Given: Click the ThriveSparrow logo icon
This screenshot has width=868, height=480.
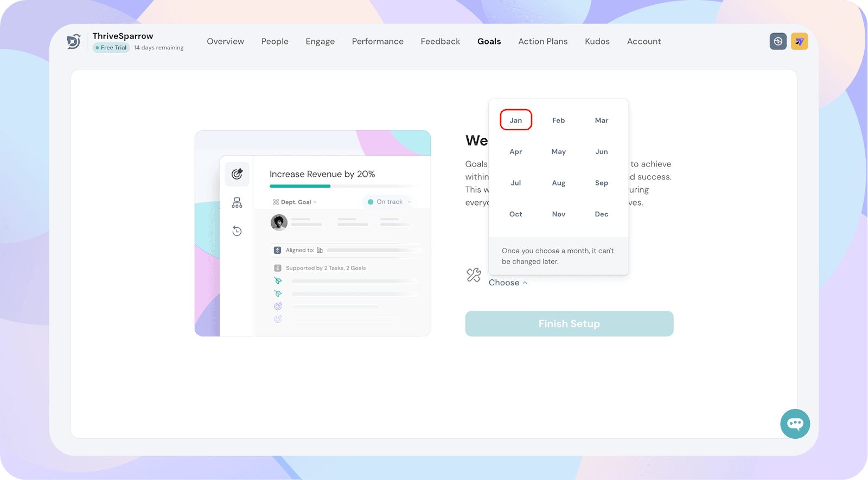Looking at the screenshot, I should 74,41.
